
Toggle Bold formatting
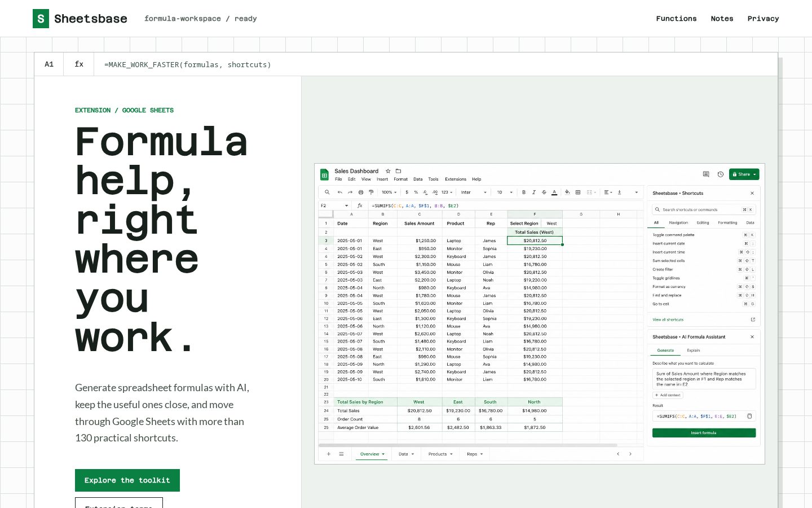pos(524,192)
